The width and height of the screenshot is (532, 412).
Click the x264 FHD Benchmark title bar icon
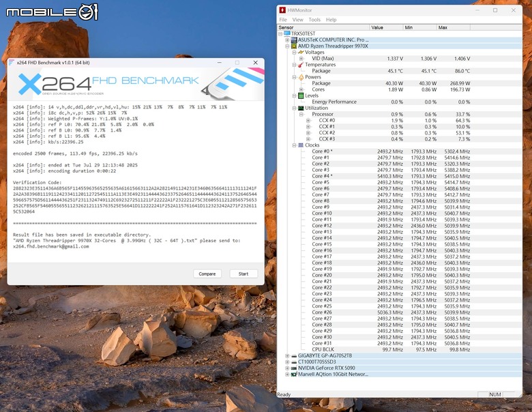click(x=12, y=63)
